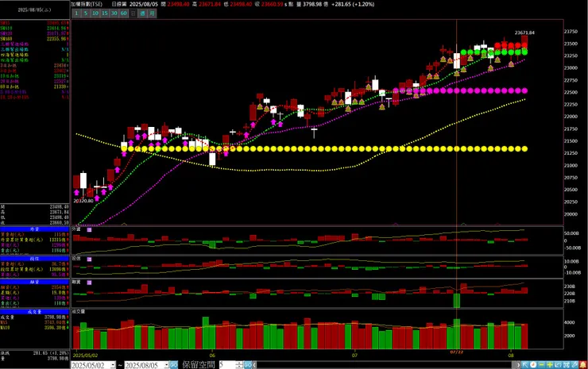Click the yellow plus zoom-in icon

click(x=550, y=365)
